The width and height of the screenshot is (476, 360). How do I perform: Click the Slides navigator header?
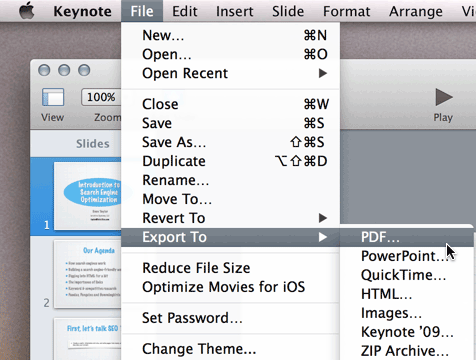(92, 144)
